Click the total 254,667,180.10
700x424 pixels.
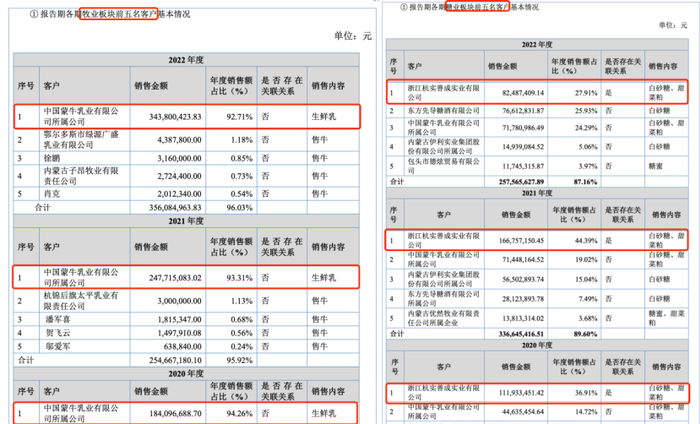click(x=175, y=360)
